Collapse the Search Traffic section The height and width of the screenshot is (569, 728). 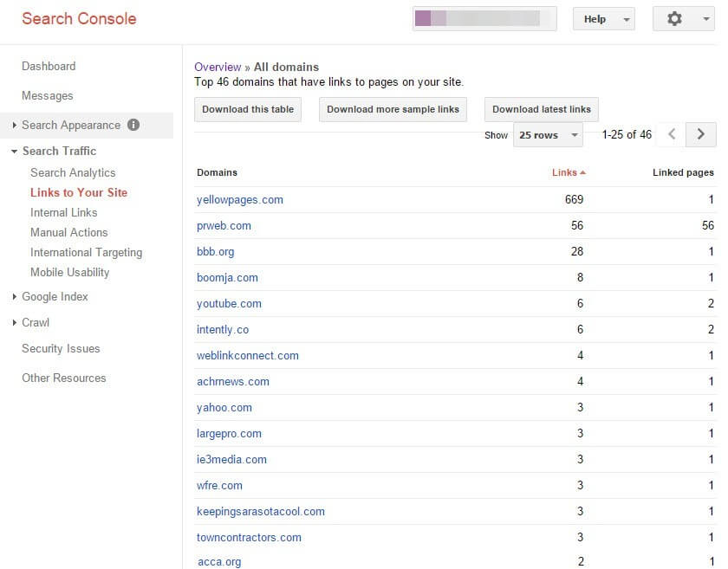[15, 152]
